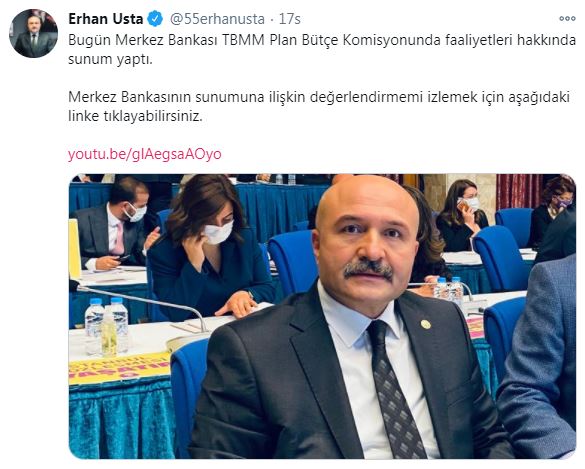Image resolution: width=585 pixels, height=469 pixels.
Task: Click the gold lapel pin on the jacket
Action: (x=425, y=324)
